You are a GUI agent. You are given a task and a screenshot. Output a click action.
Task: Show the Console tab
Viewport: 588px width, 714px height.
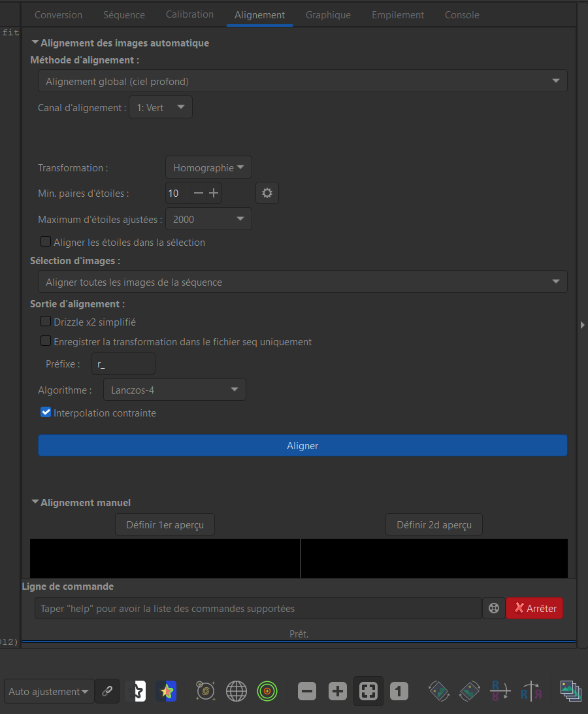(462, 15)
